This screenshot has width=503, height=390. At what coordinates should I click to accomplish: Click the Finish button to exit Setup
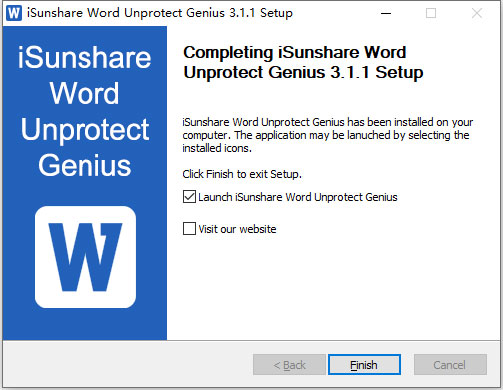point(364,365)
